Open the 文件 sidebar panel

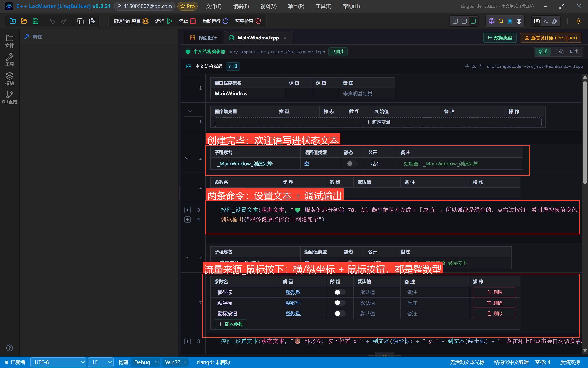[x=9, y=41]
